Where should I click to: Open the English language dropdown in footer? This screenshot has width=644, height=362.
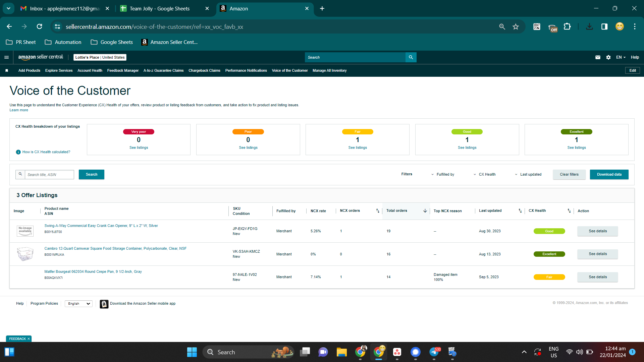[x=78, y=304]
